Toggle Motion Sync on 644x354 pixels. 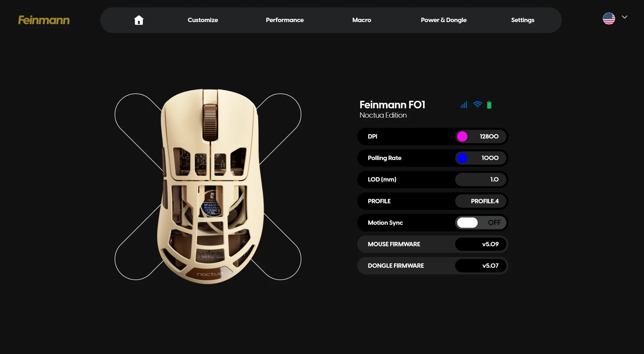(481, 223)
